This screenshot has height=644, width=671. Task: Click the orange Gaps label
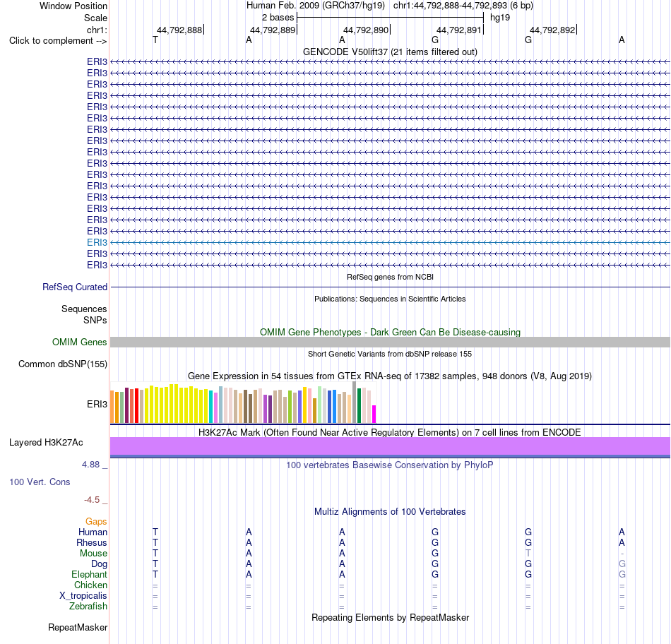pyautogui.click(x=96, y=521)
